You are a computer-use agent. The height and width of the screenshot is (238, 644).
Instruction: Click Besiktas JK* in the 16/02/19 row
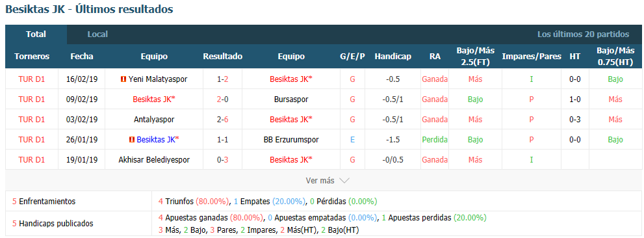click(x=290, y=79)
